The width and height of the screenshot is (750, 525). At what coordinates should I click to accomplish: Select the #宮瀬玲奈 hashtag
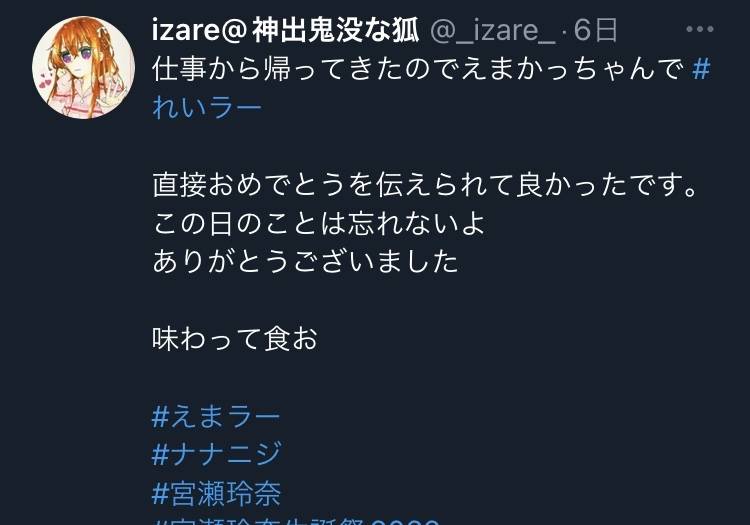click(x=217, y=493)
